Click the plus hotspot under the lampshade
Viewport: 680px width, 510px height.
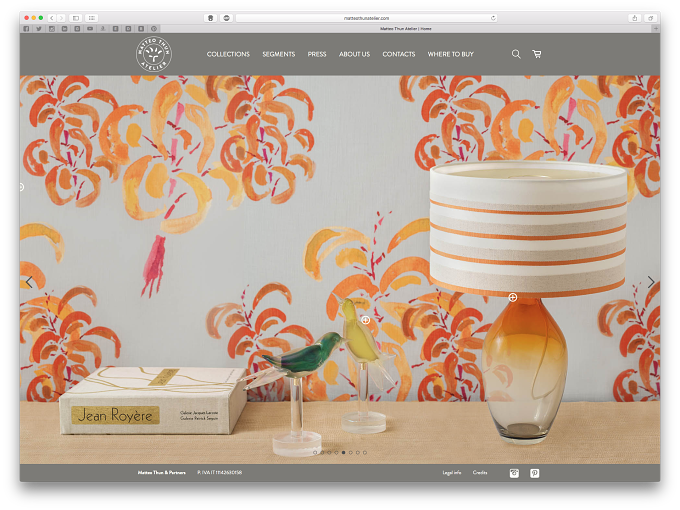tap(513, 298)
